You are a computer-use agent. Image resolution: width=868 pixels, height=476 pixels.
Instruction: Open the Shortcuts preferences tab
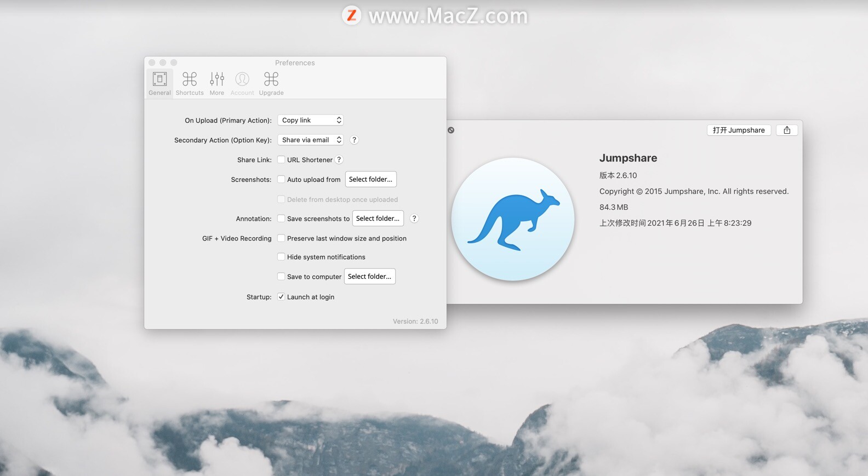point(190,83)
